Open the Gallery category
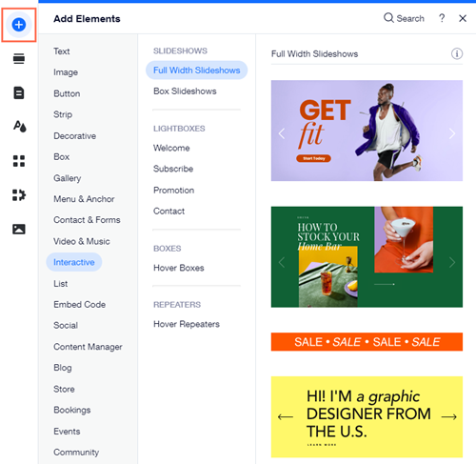 [x=68, y=178]
